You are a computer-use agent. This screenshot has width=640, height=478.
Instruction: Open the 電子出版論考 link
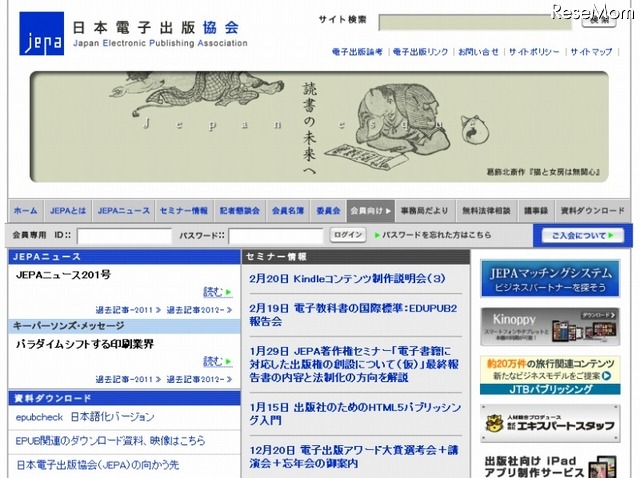(357, 52)
